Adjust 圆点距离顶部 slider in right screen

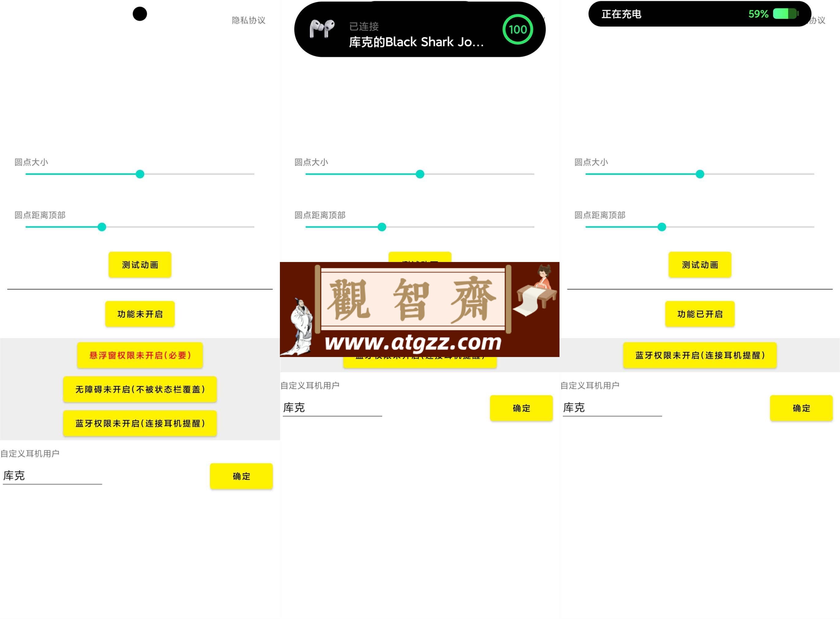point(700,227)
